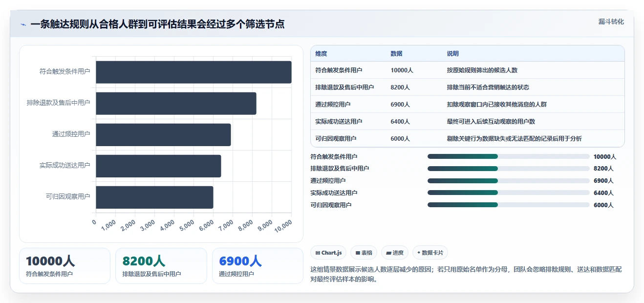Viewport: 644px width, 303px height.
Task: Select the 数据卡片 chip
Action: click(430, 253)
